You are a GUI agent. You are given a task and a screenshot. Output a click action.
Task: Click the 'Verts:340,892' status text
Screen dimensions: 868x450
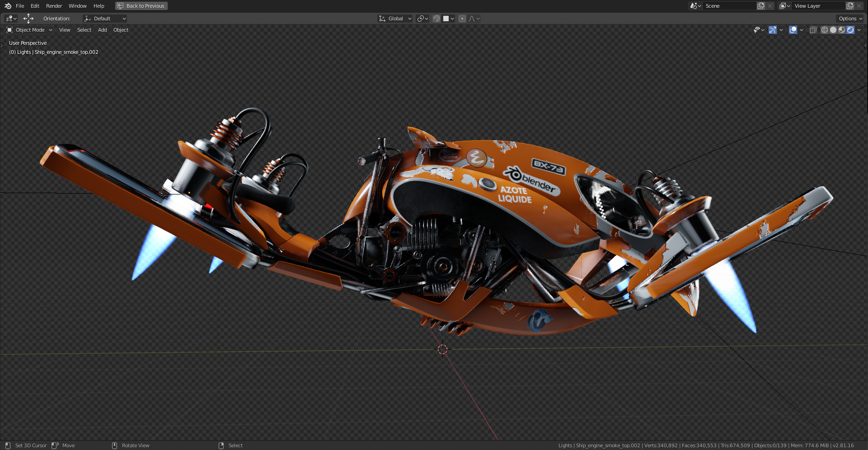(x=661, y=445)
